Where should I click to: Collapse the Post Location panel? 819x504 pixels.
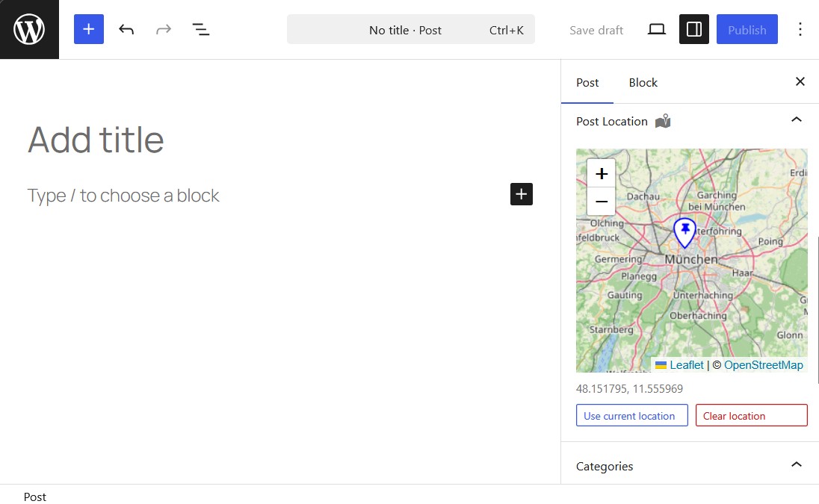(796, 120)
